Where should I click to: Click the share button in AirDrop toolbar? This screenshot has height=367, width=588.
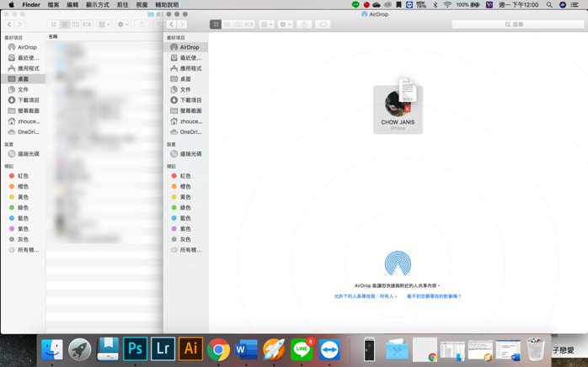tap(304, 24)
